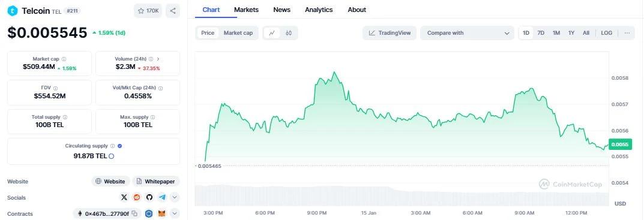Click the MetaMask fox icon
Image resolution: width=644 pixels, height=220 pixels.
click(162, 213)
